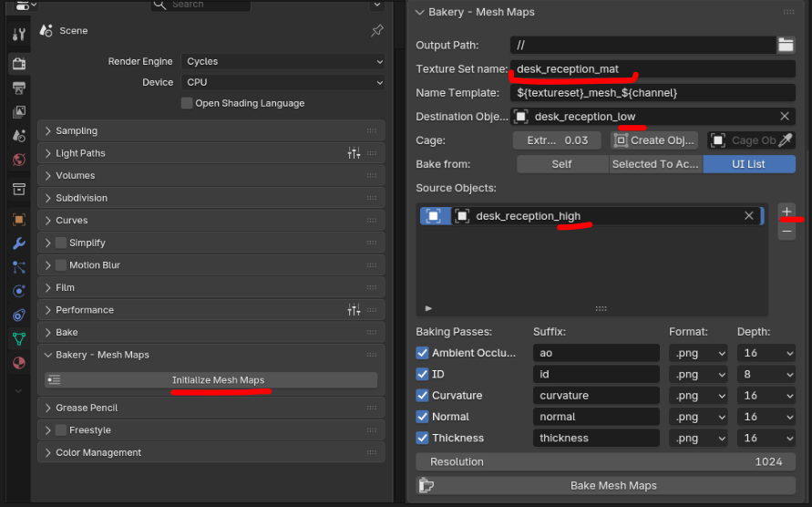Click the Bake Mesh Maps button
Screen dimensions: 812x507
(x=612, y=485)
